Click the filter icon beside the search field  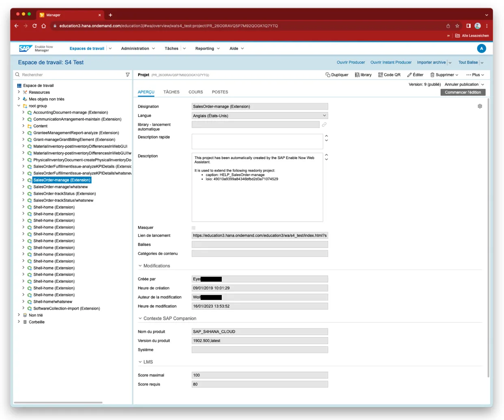pos(128,75)
